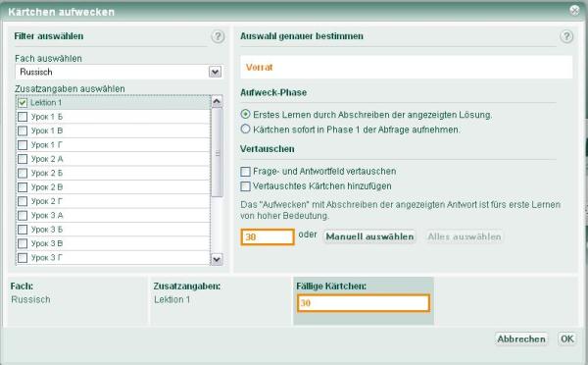Enable Frage- und Antwortfeld vertauschen
This screenshot has width=588, height=365.
click(245, 172)
